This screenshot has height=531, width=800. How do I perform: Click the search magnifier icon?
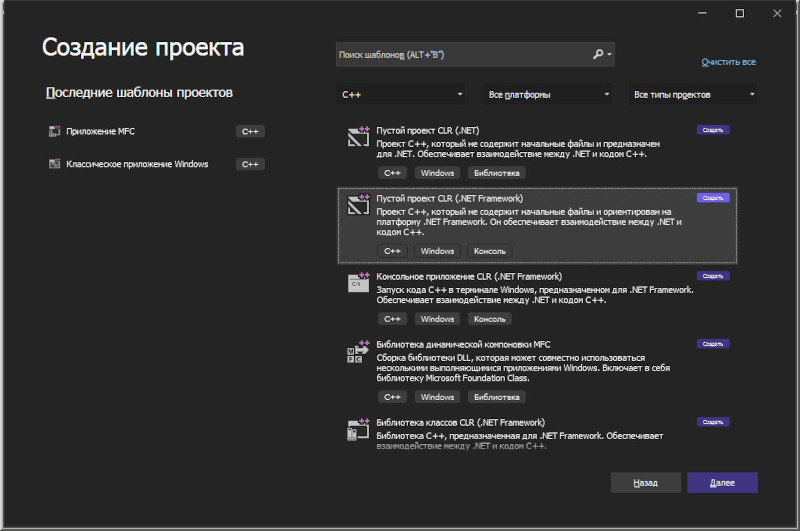pyautogui.click(x=598, y=54)
